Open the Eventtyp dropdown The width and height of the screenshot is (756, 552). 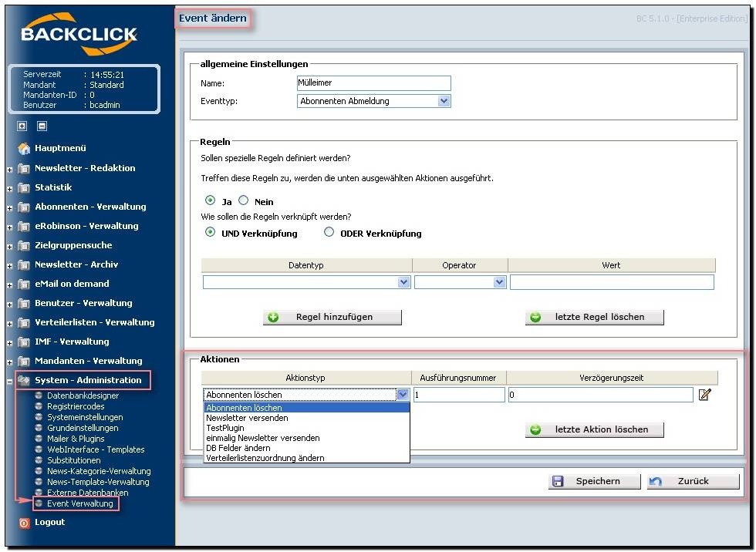click(x=444, y=101)
